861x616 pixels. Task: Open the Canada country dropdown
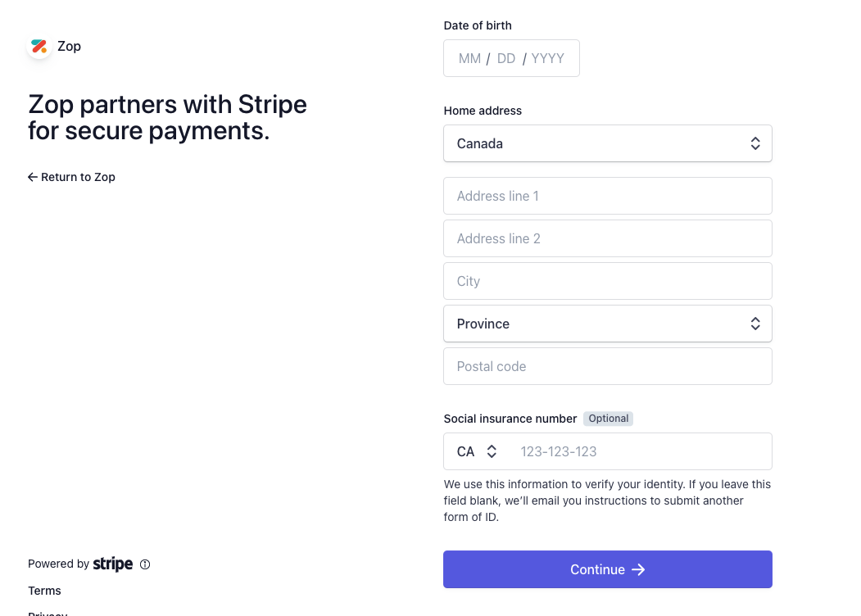(608, 143)
